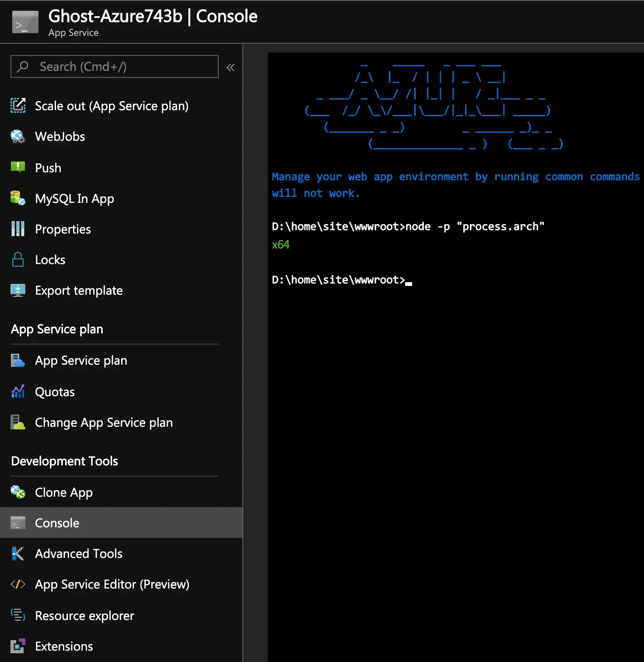The height and width of the screenshot is (662, 644).
Task: Click the Resource explorer icon
Action: [18, 615]
